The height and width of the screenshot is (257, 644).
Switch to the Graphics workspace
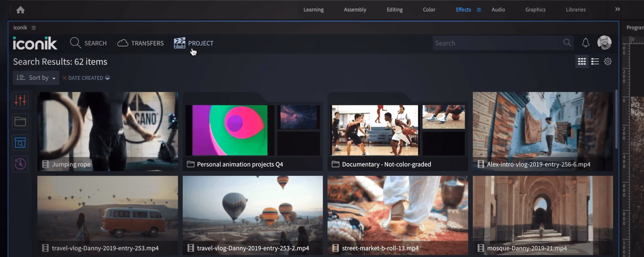pos(535,10)
